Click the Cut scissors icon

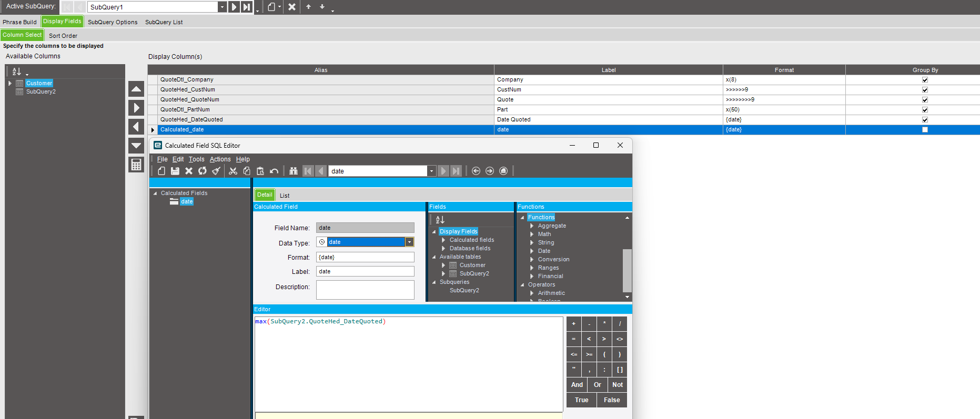tap(233, 171)
